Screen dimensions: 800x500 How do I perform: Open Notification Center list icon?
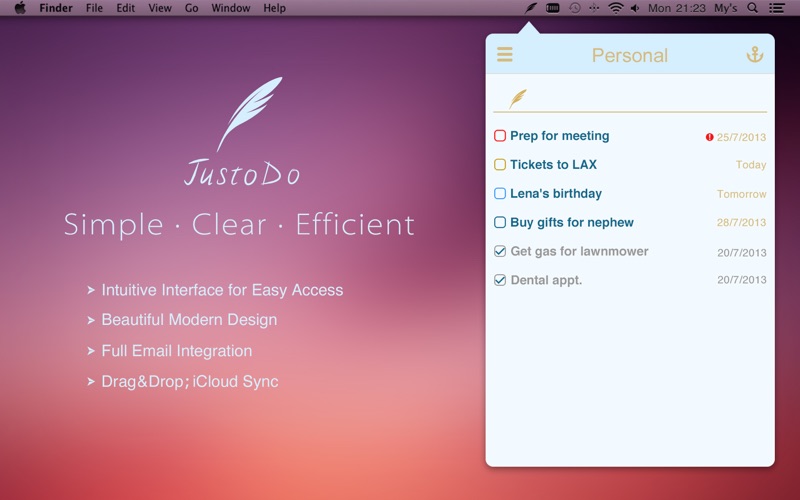point(777,8)
